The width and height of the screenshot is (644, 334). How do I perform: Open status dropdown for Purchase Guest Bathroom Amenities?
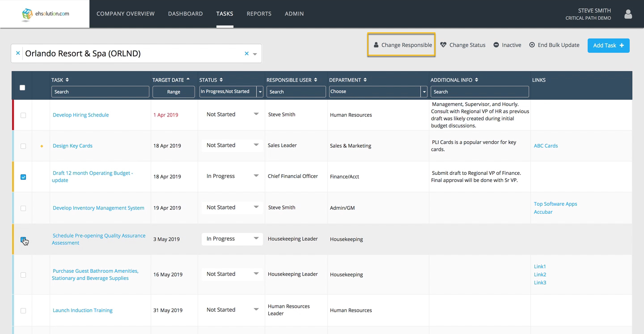click(232, 274)
